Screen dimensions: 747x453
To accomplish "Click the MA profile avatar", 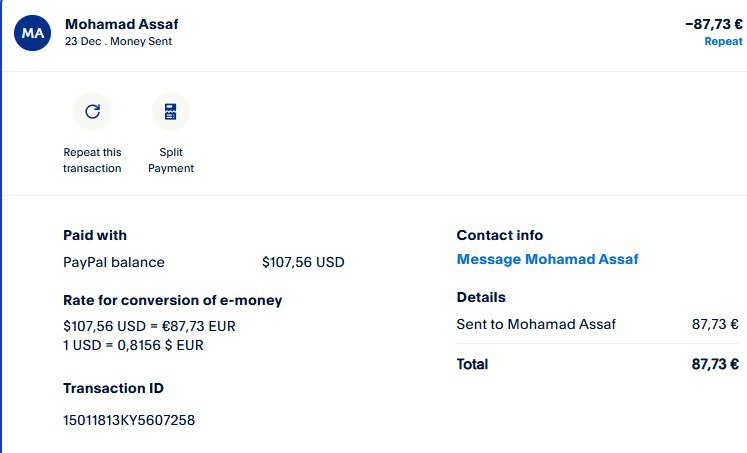I will coord(33,32).
